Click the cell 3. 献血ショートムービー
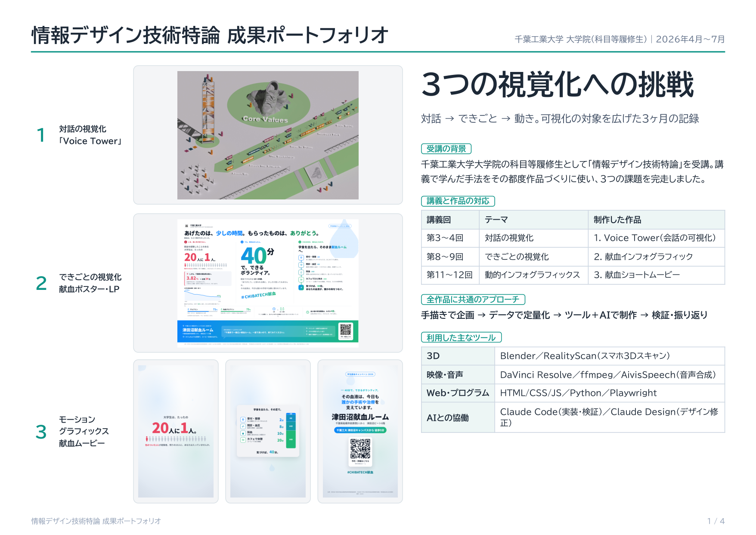The width and height of the screenshot is (756, 535). pyautogui.click(x=657, y=275)
